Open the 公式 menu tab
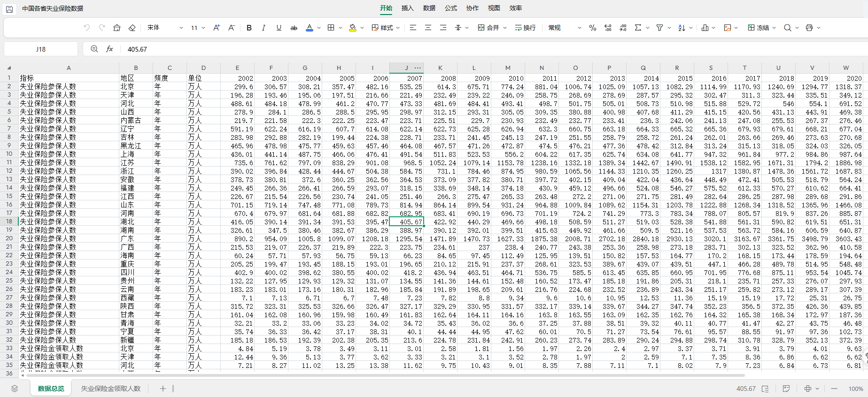 (451, 8)
